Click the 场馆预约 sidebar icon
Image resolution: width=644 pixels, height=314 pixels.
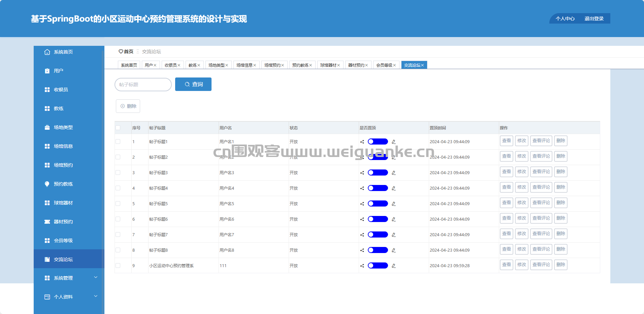47,165
